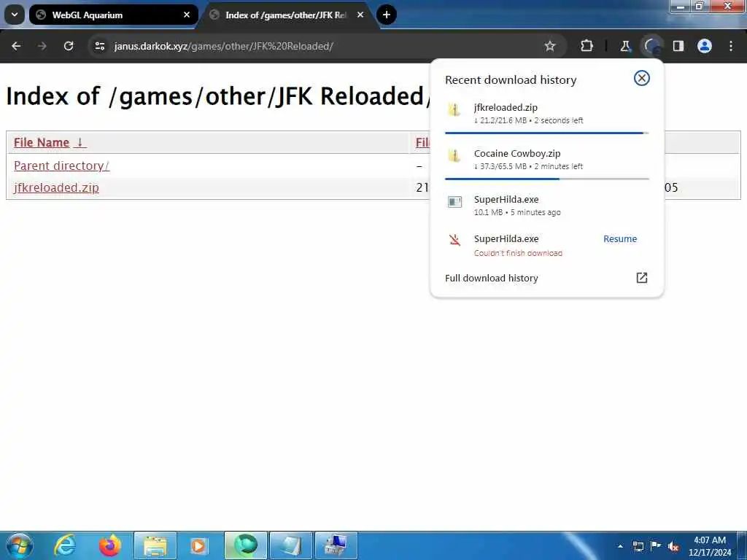747x560 pixels.
Task: Click Cocaine Cowboy.zip download progress bar
Action: (x=546, y=179)
